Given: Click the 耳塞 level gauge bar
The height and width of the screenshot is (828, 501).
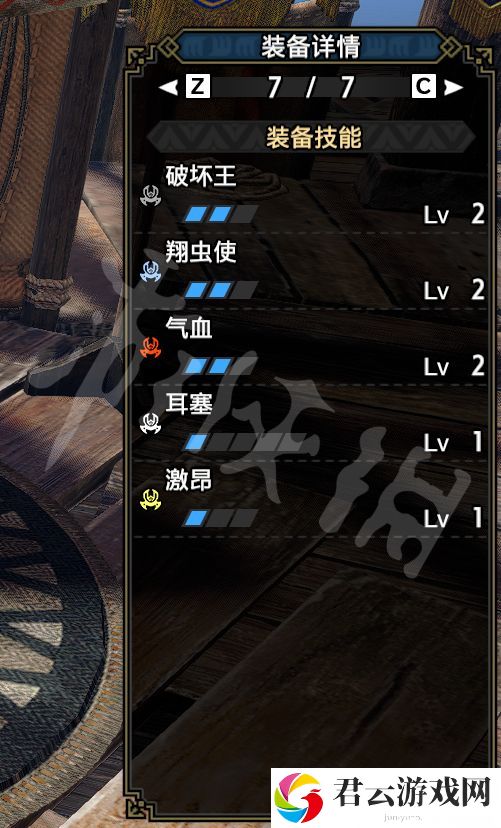Looking at the screenshot, I should [x=244, y=442].
